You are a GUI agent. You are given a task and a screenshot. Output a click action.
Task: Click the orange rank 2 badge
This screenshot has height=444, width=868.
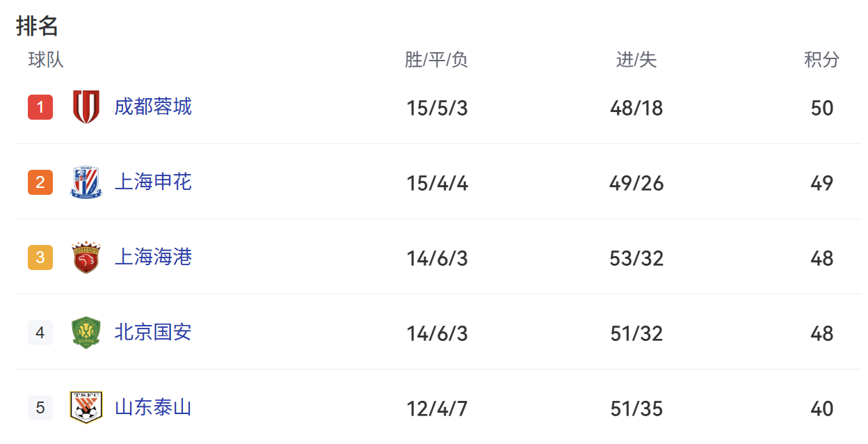[x=40, y=182]
